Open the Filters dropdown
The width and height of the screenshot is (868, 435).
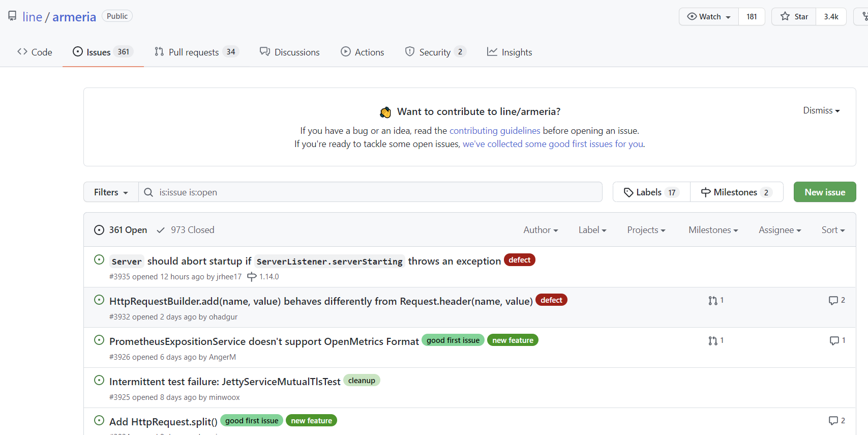pyautogui.click(x=111, y=192)
